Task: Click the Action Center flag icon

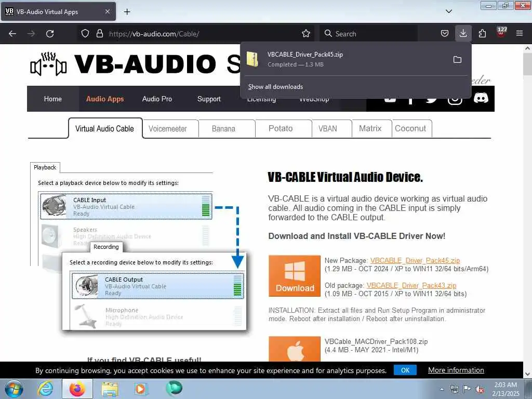Action: pos(467,389)
